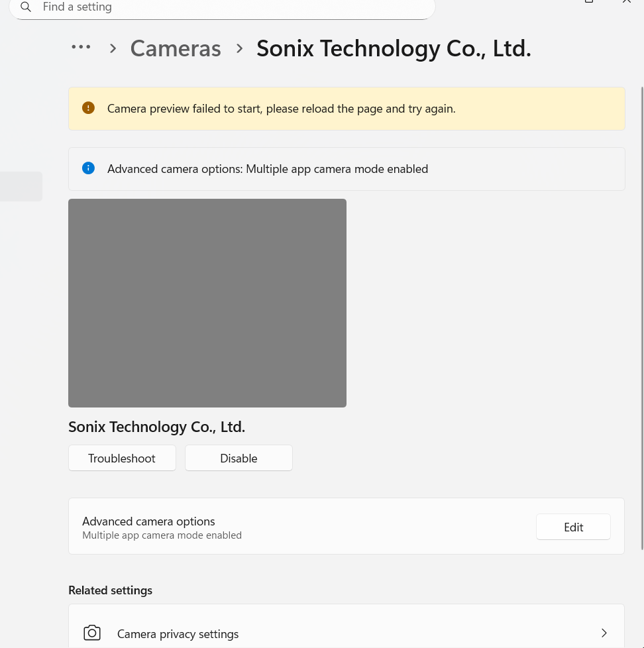Click the Camera privacy settings arrow chevron
This screenshot has height=648, width=644.
coord(604,633)
